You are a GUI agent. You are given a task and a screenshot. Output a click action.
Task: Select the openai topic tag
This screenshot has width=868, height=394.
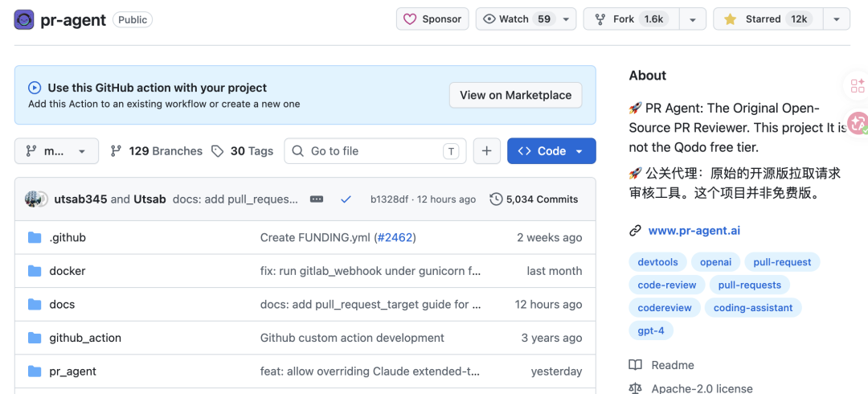(x=716, y=262)
